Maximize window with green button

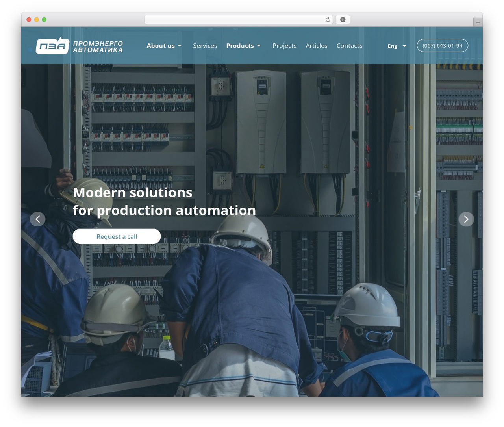click(44, 20)
